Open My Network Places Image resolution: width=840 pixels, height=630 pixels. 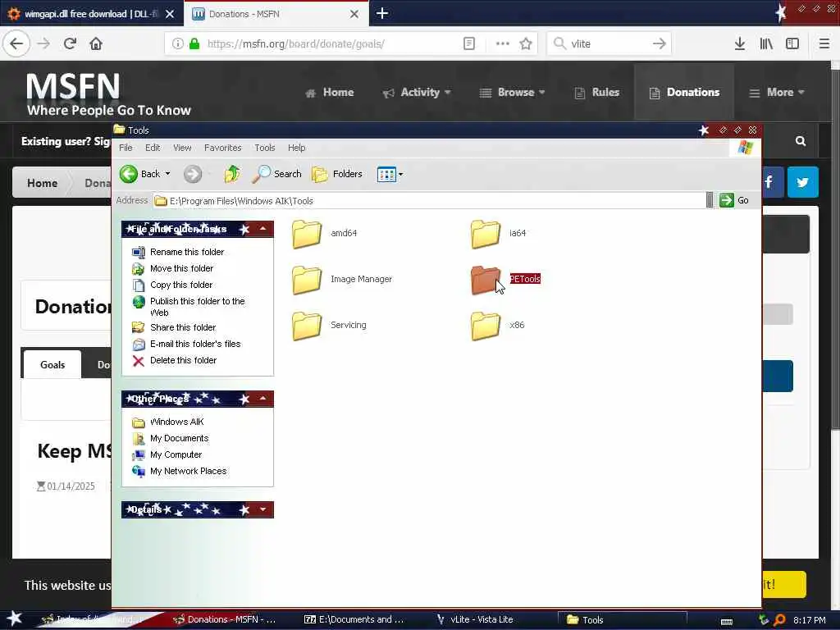[x=188, y=471]
